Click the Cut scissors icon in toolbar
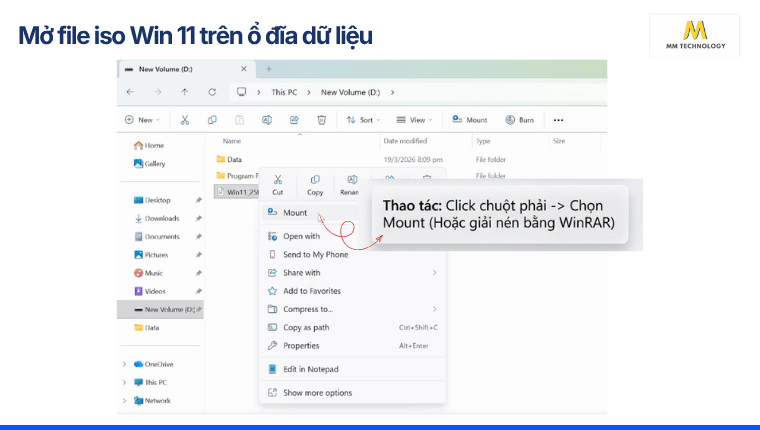 (185, 120)
